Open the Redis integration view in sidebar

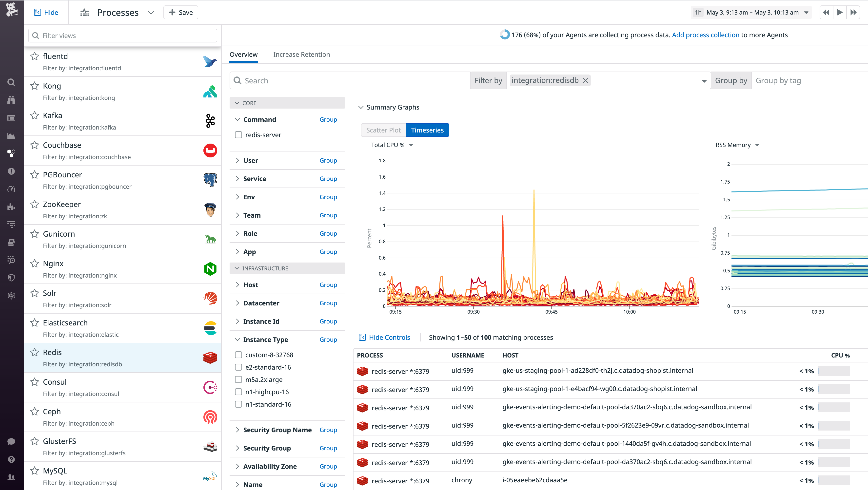[x=52, y=352]
